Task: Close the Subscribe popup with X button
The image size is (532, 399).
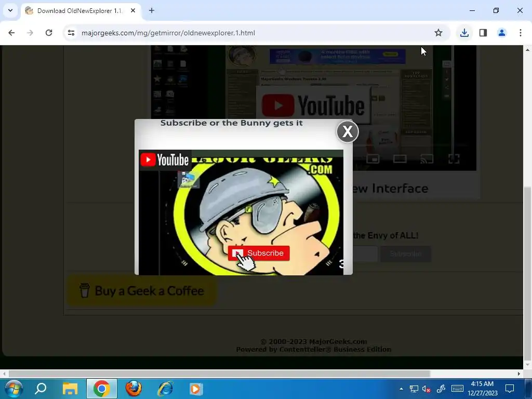Action: click(348, 131)
